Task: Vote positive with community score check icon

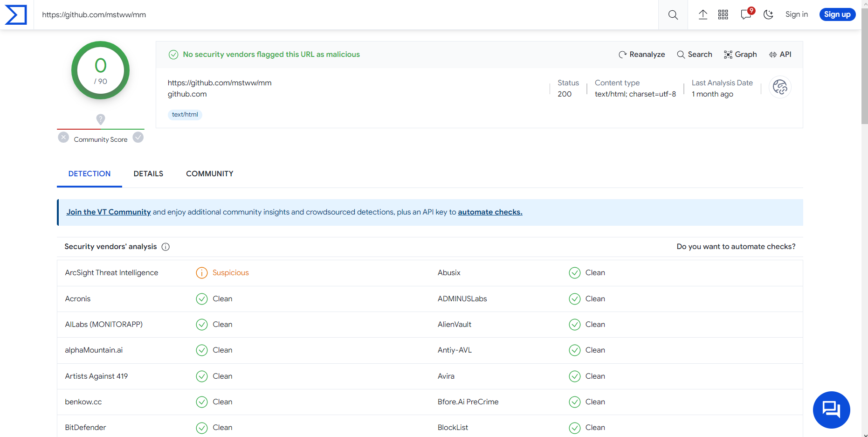Action: pos(138,138)
